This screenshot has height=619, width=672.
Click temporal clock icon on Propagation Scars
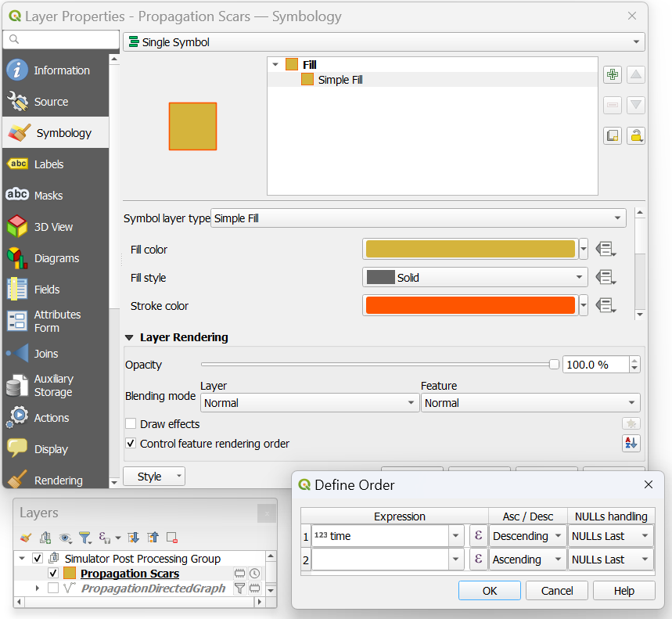(255, 573)
